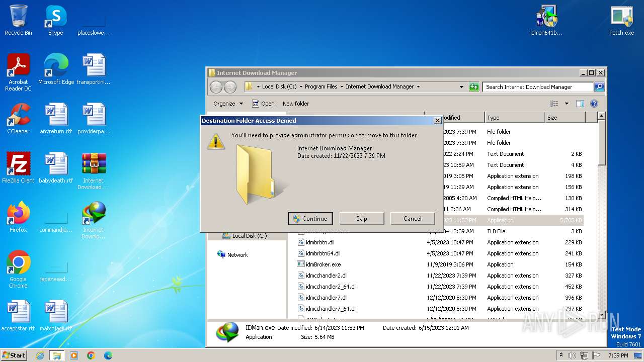Image resolution: width=644 pixels, height=362 pixels.
Task: Click the Change your view icon
Action: click(x=554, y=104)
